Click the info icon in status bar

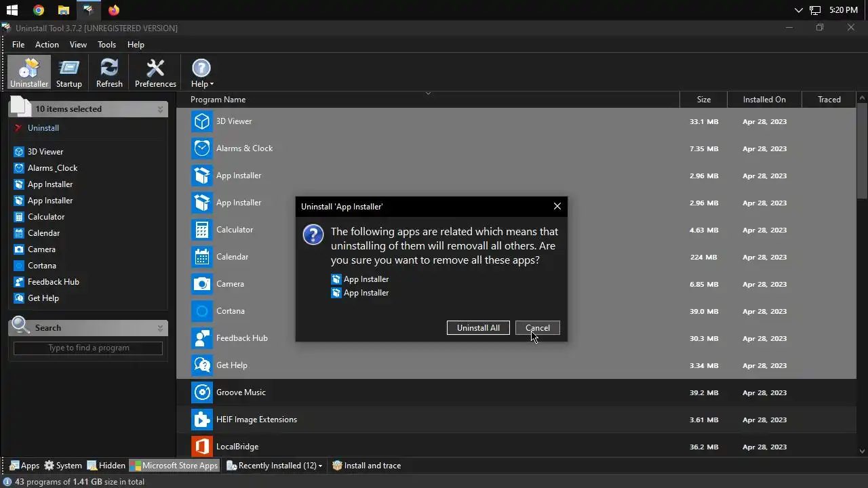click(x=7, y=482)
